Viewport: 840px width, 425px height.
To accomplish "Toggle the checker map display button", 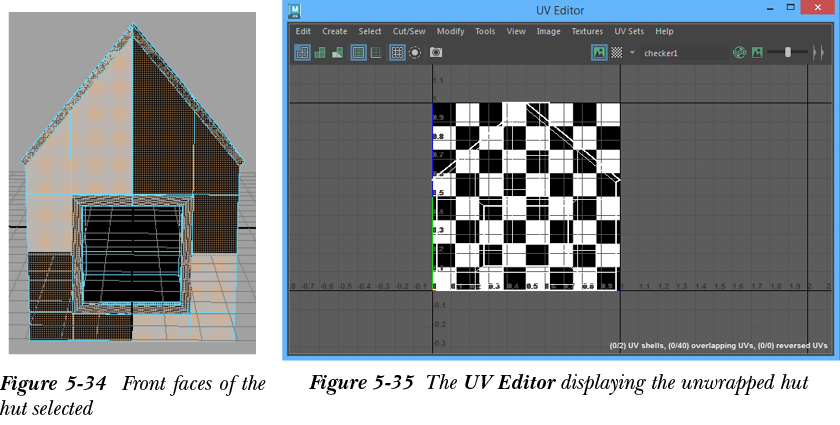I will click(x=617, y=52).
